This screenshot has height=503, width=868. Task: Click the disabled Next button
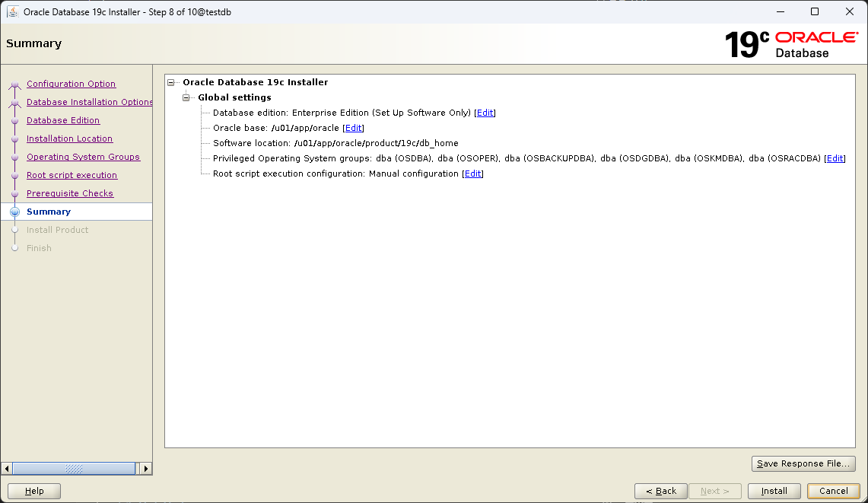pyautogui.click(x=714, y=491)
